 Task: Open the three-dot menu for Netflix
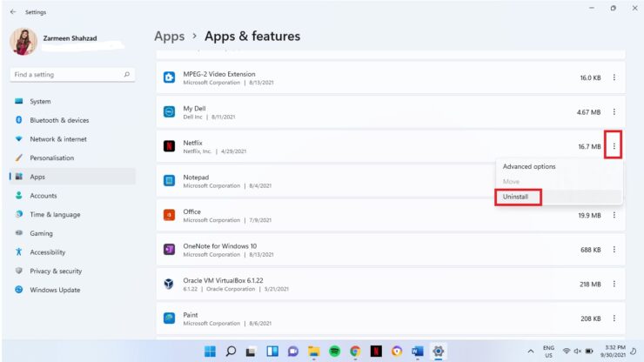pyautogui.click(x=614, y=146)
